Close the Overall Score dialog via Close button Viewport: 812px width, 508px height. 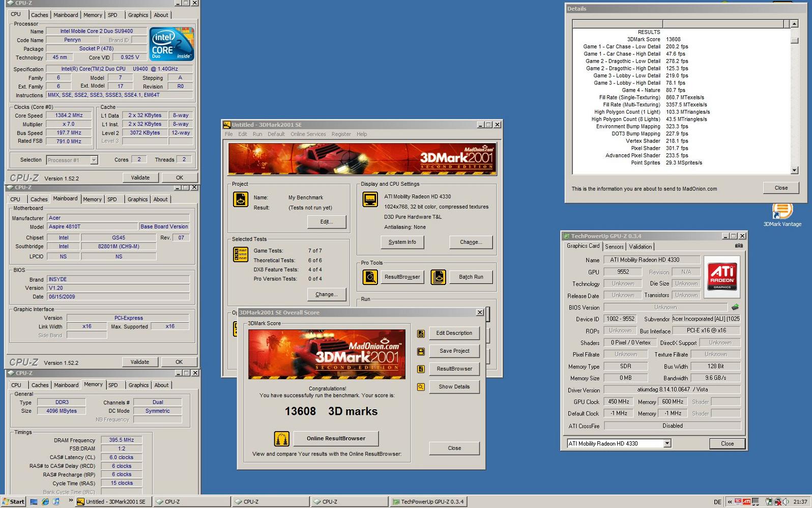(454, 448)
